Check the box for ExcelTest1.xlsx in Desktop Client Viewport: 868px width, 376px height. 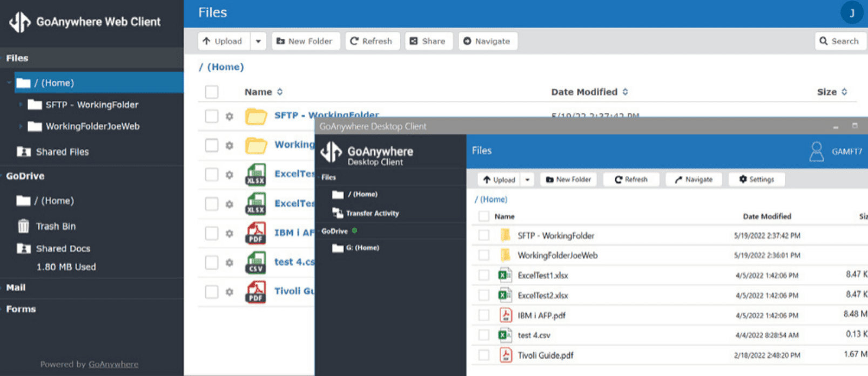(484, 276)
